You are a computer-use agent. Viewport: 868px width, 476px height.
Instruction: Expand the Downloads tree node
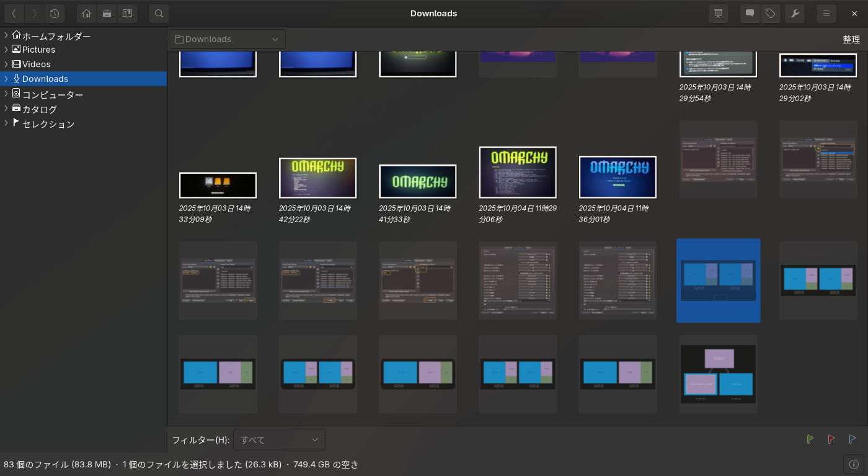[x=6, y=79]
